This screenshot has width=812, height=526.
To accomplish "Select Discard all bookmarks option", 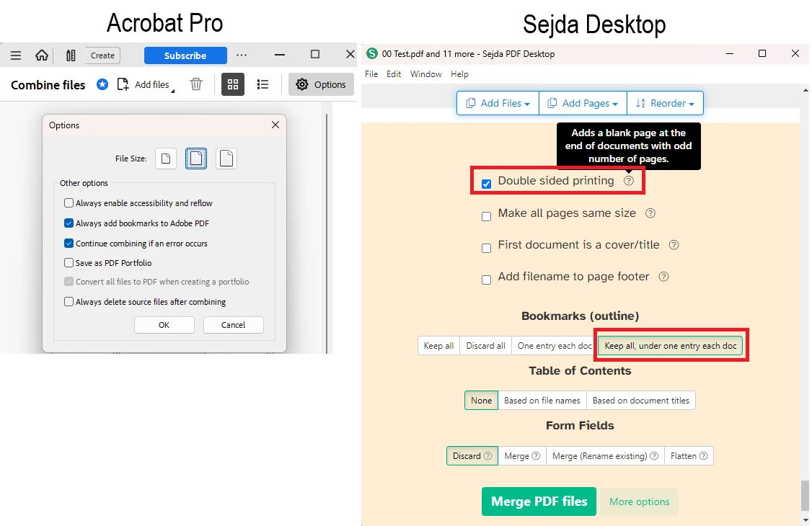I will pos(486,345).
